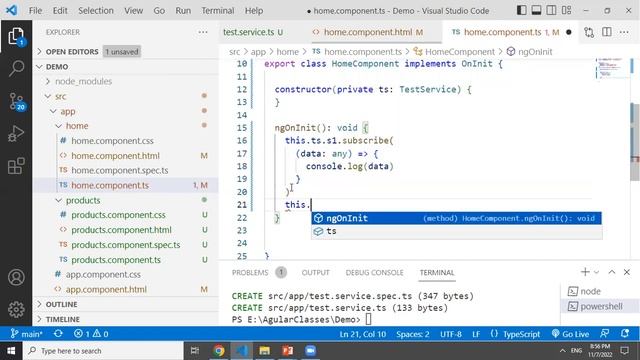Change end of line sequence LF

click(x=476, y=334)
